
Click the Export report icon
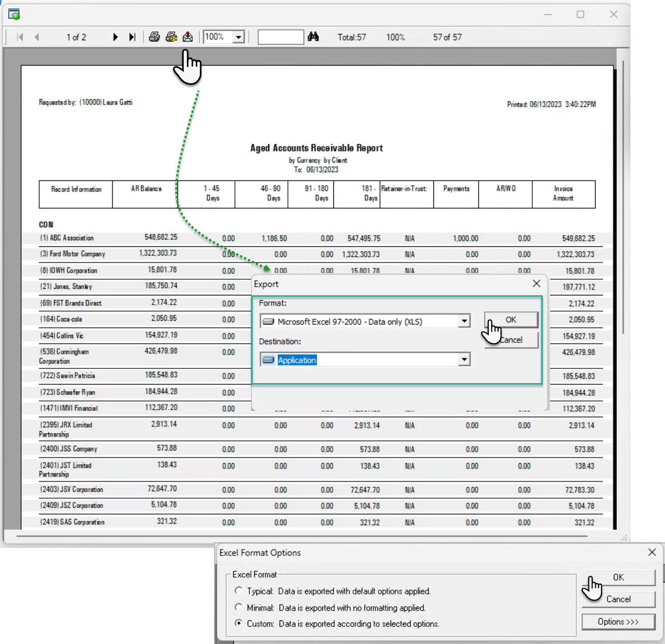click(187, 37)
